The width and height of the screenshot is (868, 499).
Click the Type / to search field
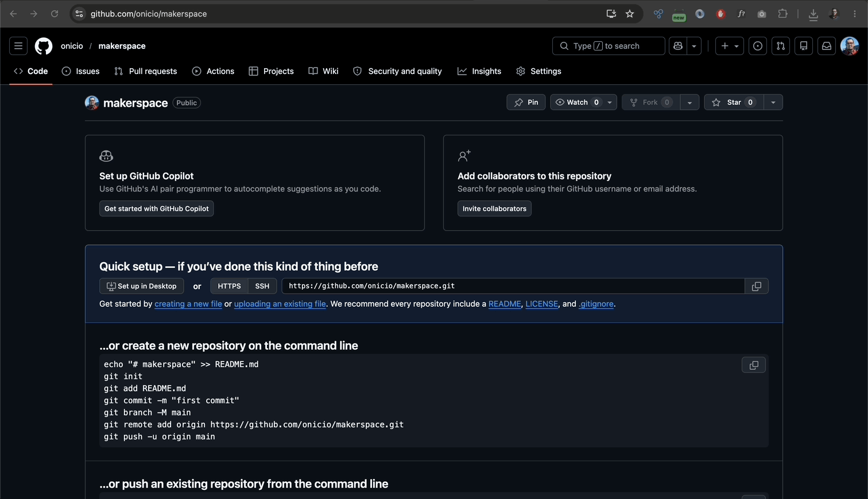pos(609,46)
